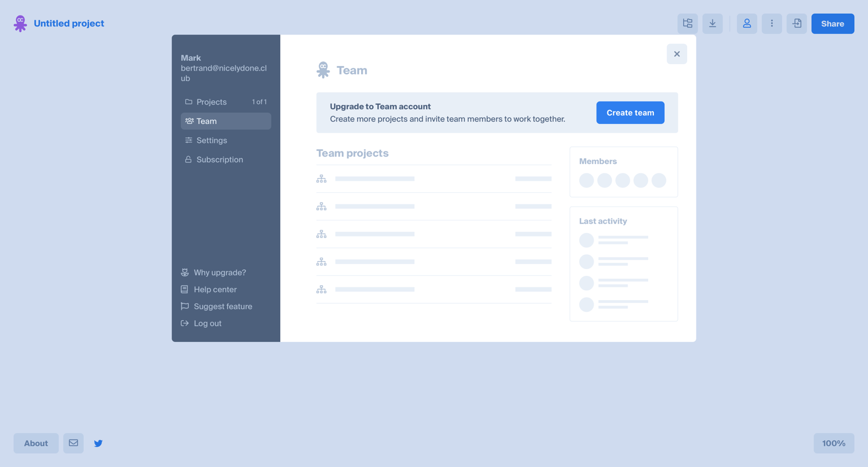Image resolution: width=868 pixels, height=467 pixels.
Task: Open the user account icon
Action: click(x=747, y=24)
